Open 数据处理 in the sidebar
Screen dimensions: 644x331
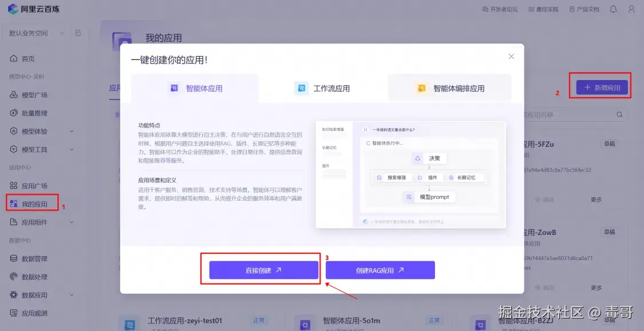pyautogui.click(x=34, y=277)
